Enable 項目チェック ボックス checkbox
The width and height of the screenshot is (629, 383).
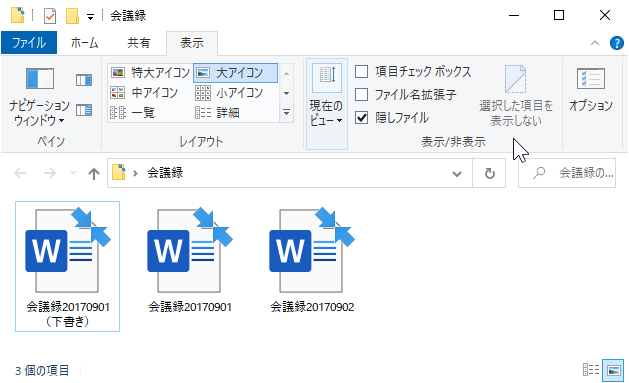click(x=361, y=72)
